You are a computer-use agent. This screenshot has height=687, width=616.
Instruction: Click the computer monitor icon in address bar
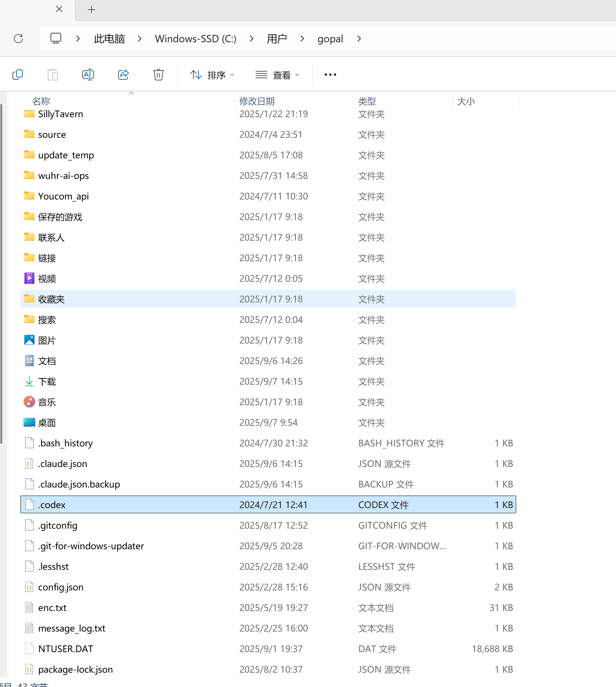point(56,39)
